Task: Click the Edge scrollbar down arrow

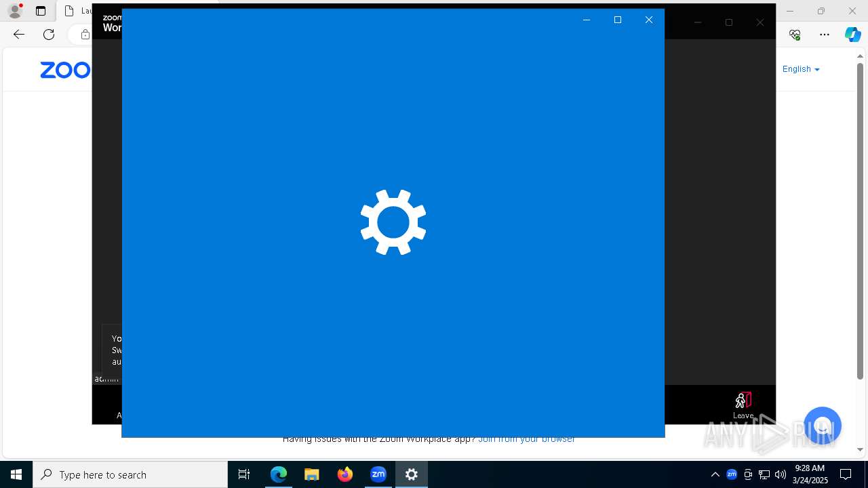Action: [860, 449]
